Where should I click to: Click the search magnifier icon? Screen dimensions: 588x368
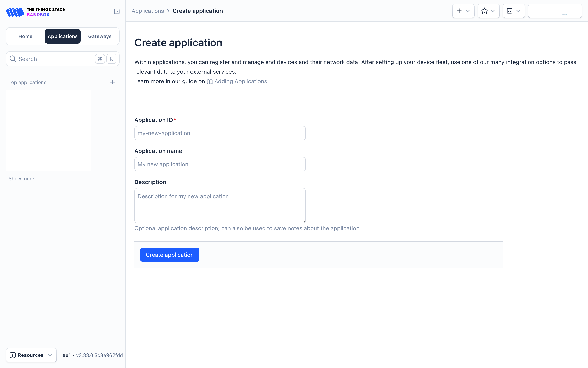tap(13, 59)
